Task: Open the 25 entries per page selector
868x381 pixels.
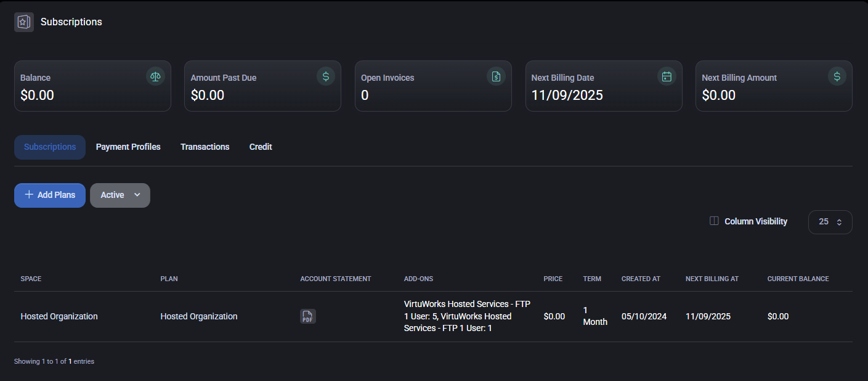Action: (x=830, y=222)
